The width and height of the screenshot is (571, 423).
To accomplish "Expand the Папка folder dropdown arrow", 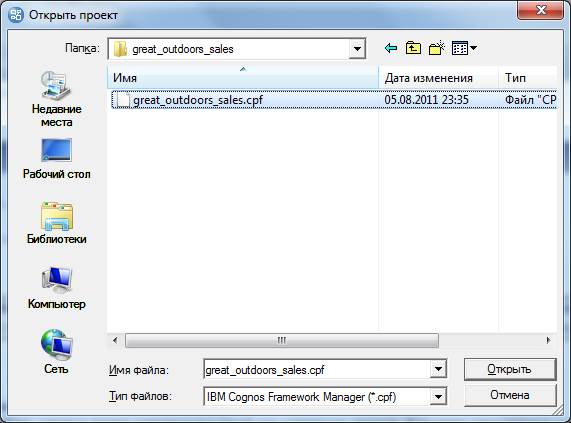I will [x=357, y=49].
